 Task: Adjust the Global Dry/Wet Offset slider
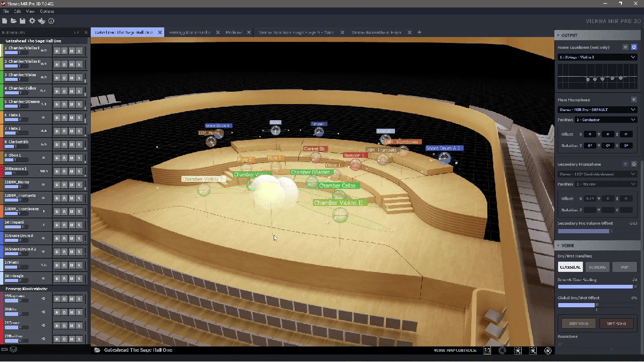click(596, 305)
